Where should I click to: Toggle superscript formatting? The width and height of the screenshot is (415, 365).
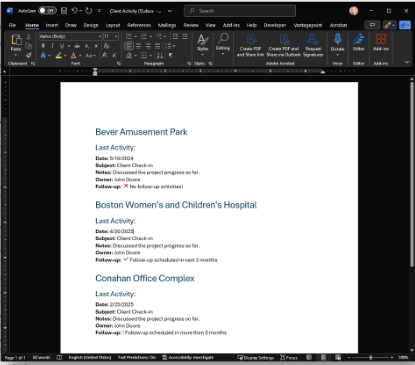click(x=96, y=46)
